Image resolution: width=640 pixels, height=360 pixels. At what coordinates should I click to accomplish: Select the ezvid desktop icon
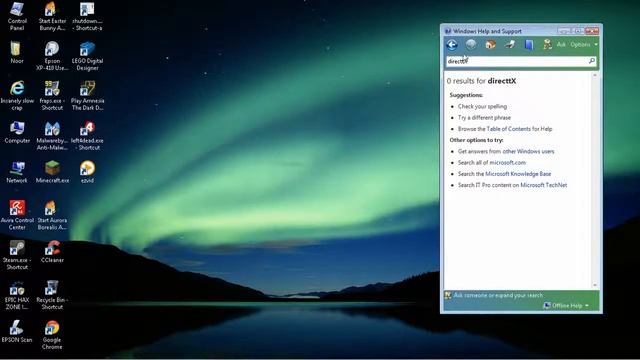(x=87, y=172)
